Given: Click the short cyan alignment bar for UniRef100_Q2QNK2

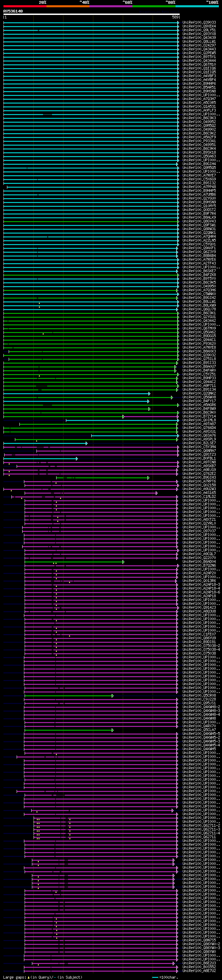Looking at the screenshot, I should 77,394.
